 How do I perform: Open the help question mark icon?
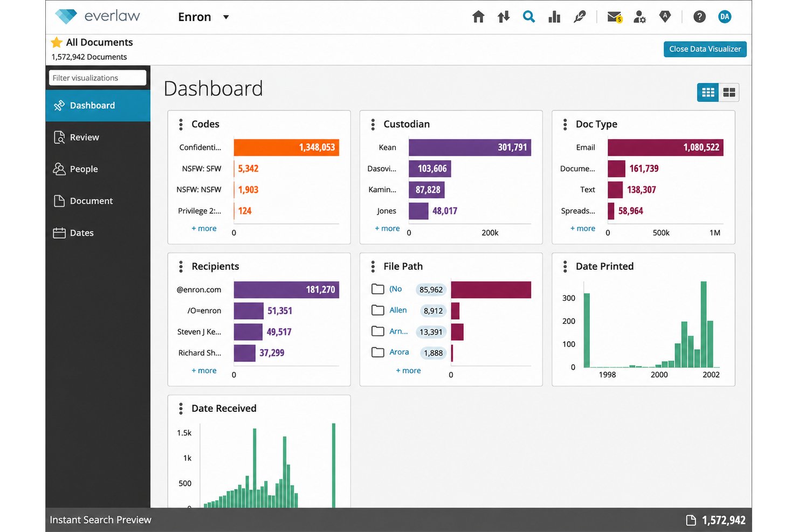(x=699, y=17)
